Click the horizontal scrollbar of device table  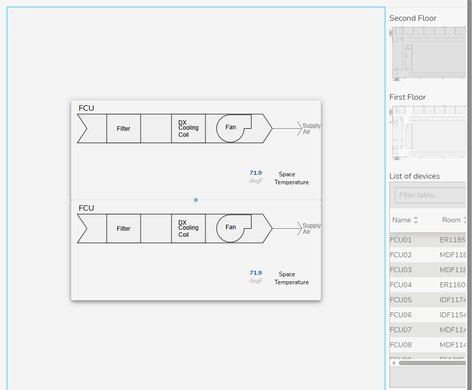[x=432, y=363]
